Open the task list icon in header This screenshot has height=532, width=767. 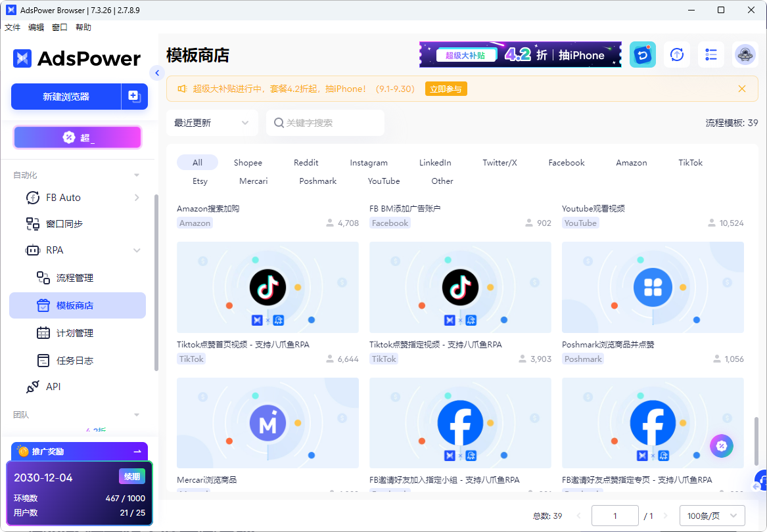[710, 55]
